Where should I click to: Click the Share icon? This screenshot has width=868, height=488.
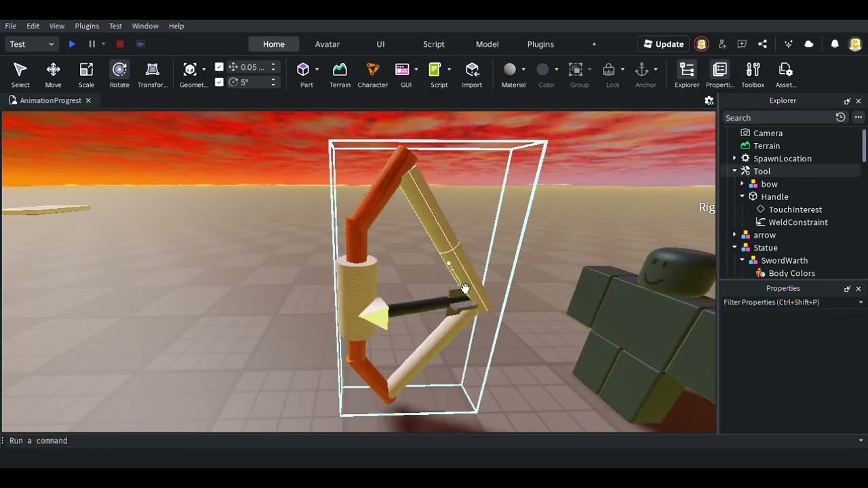coord(762,44)
